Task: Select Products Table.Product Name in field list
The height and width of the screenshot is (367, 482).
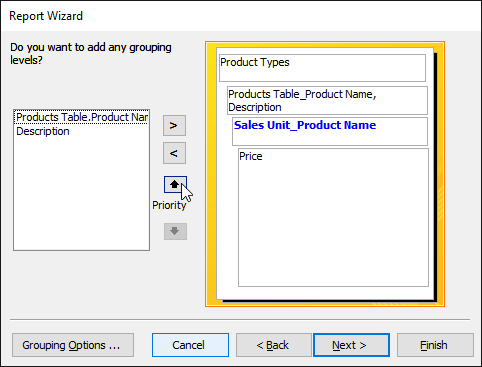Action: click(x=82, y=117)
